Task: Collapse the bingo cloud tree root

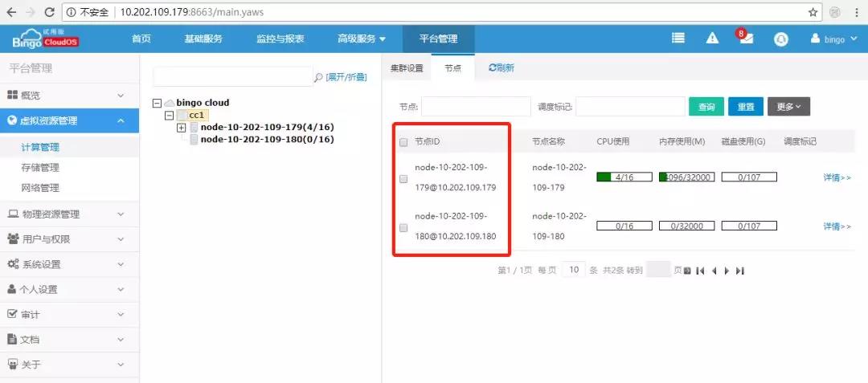Action: click(158, 104)
